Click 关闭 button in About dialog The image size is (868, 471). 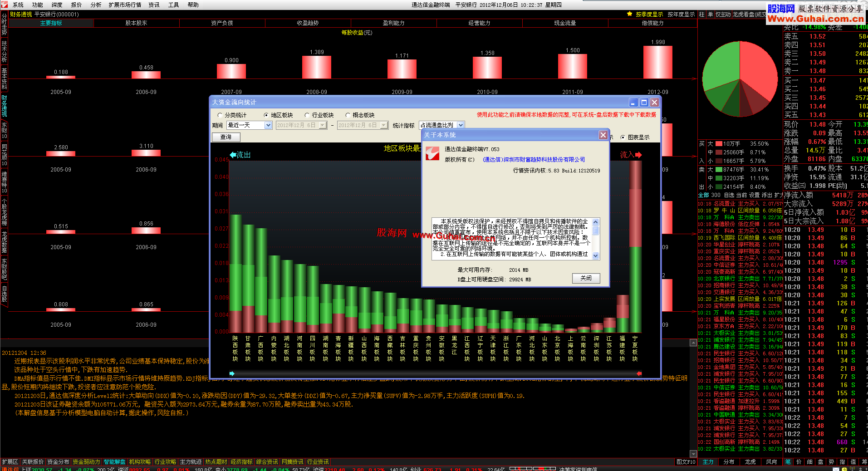point(586,278)
